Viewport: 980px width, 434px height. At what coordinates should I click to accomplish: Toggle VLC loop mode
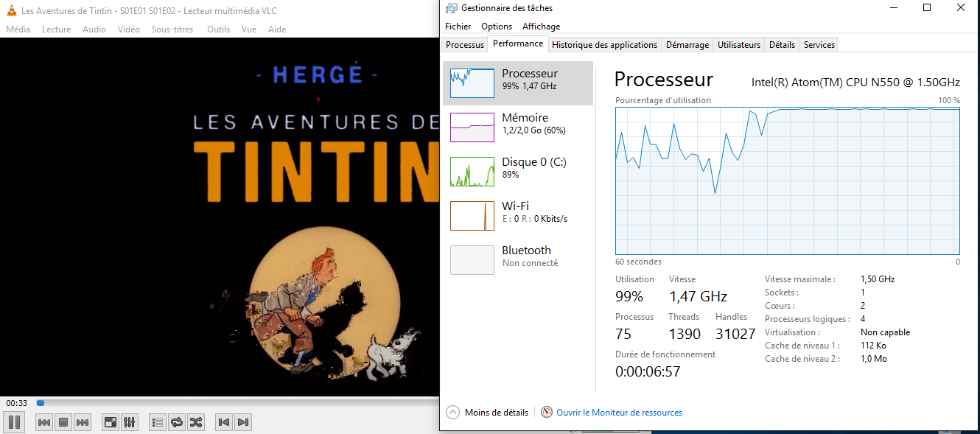pos(177,422)
